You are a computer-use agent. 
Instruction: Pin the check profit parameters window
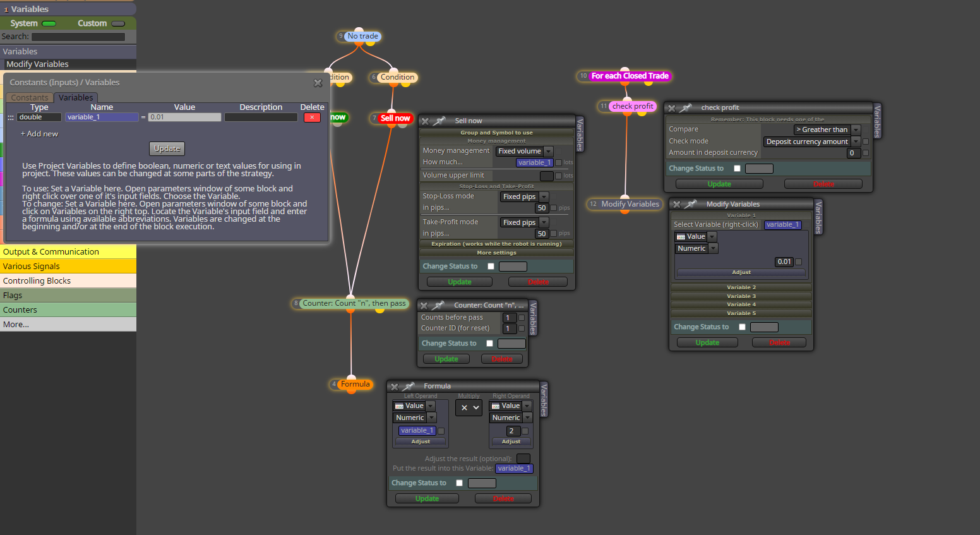(x=686, y=108)
